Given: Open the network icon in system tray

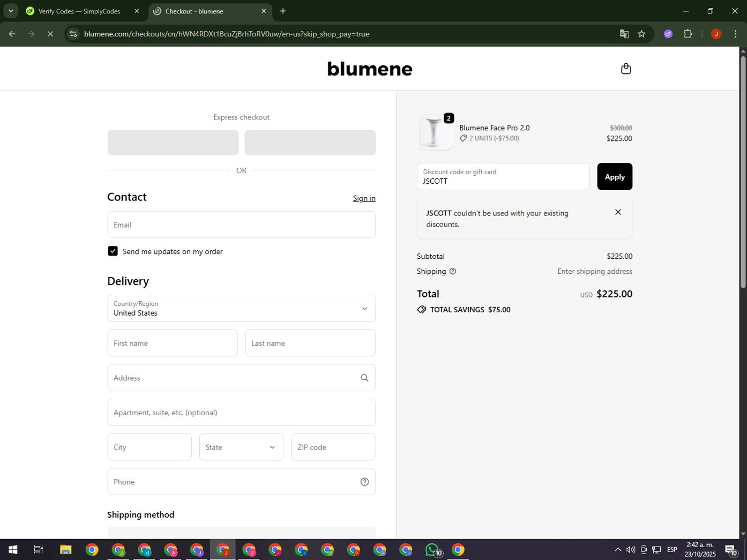Looking at the screenshot, I should coord(657,550).
